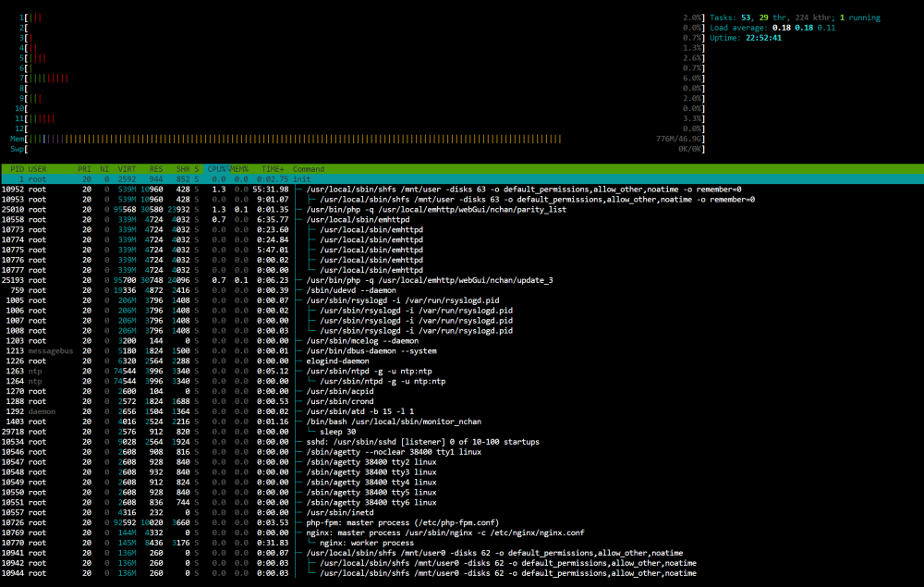The height and width of the screenshot is (587, 924).
Task: Select the ntpd parent process PID 1263
Action: pos(462,371)
